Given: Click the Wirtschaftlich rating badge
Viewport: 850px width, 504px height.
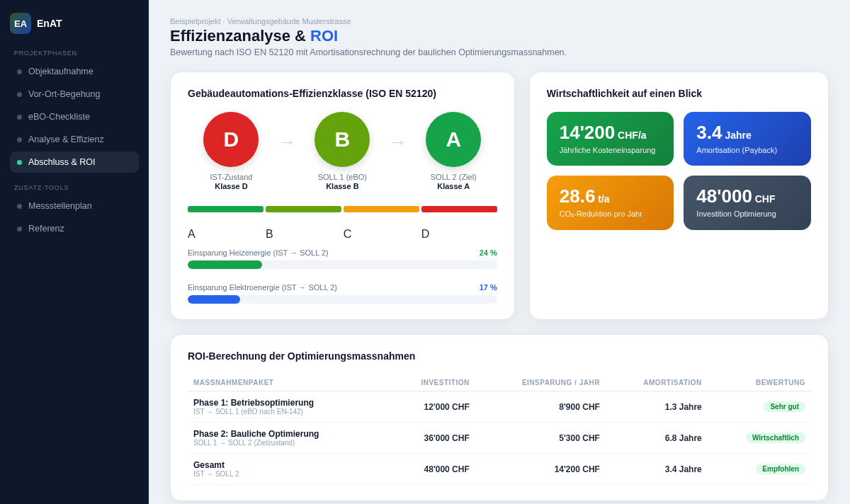Looking at the screenshot, I should (x=776, y=438).
